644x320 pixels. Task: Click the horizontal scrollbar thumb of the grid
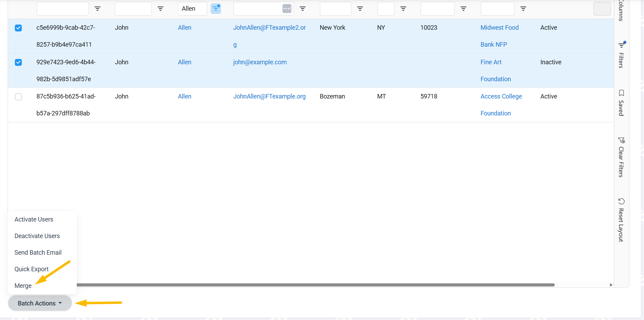click(x=315, y=285)
